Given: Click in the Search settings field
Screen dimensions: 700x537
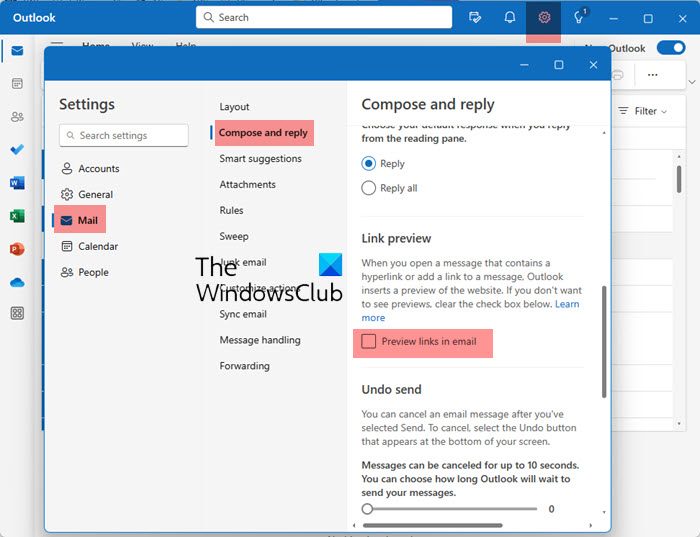Looking at the screenshot, I should tap(124, 135).
